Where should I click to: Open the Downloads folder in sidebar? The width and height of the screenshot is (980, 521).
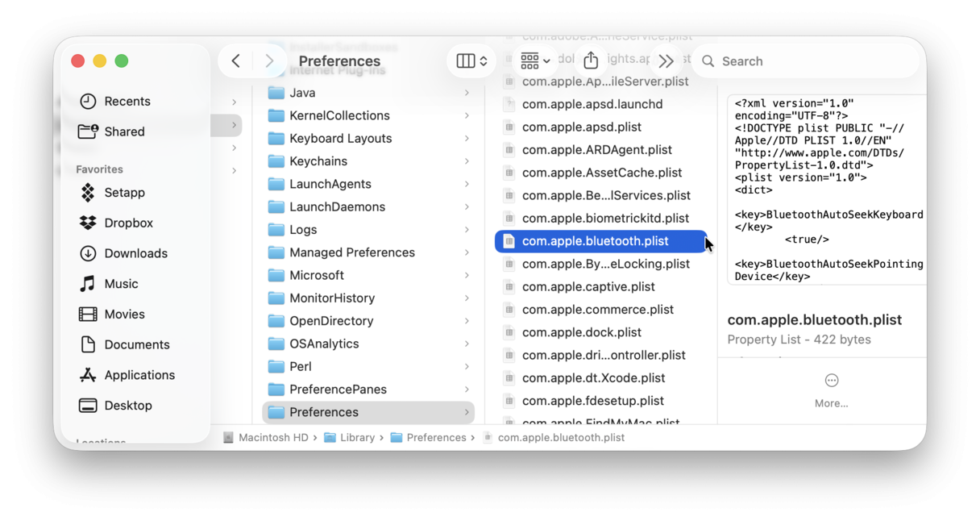(135, 253)
